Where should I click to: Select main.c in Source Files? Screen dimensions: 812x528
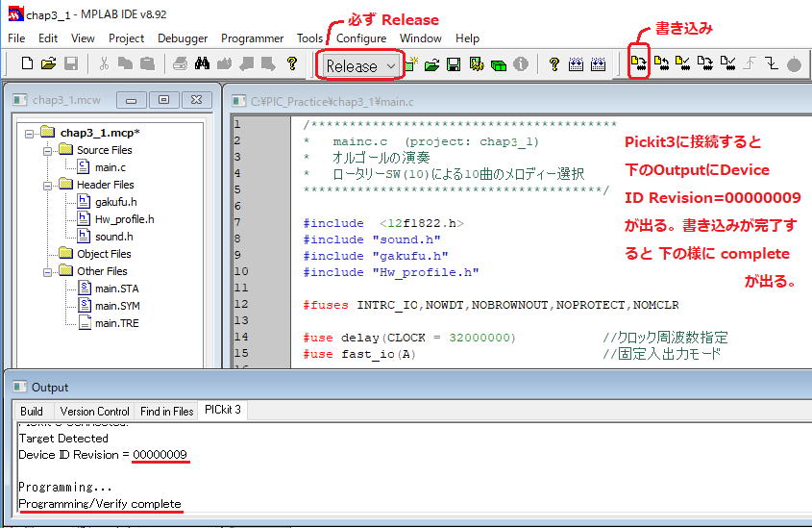coord(111,167)
